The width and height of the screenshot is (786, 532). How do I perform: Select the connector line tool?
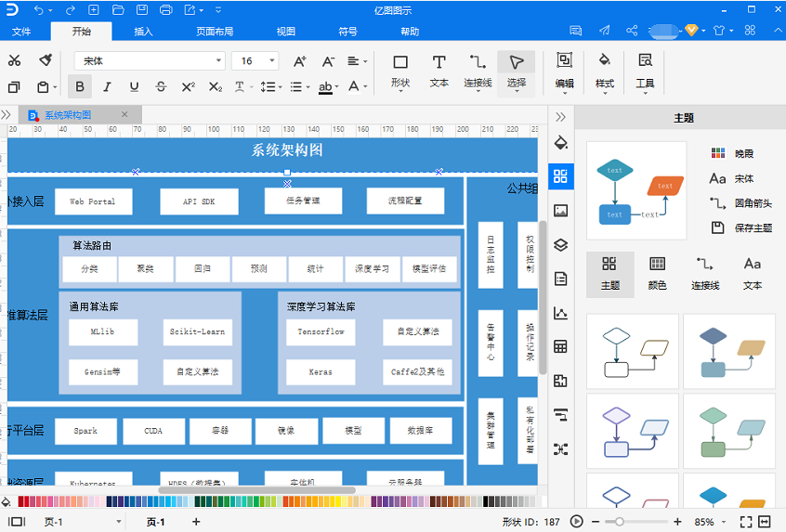pos(478,72)
